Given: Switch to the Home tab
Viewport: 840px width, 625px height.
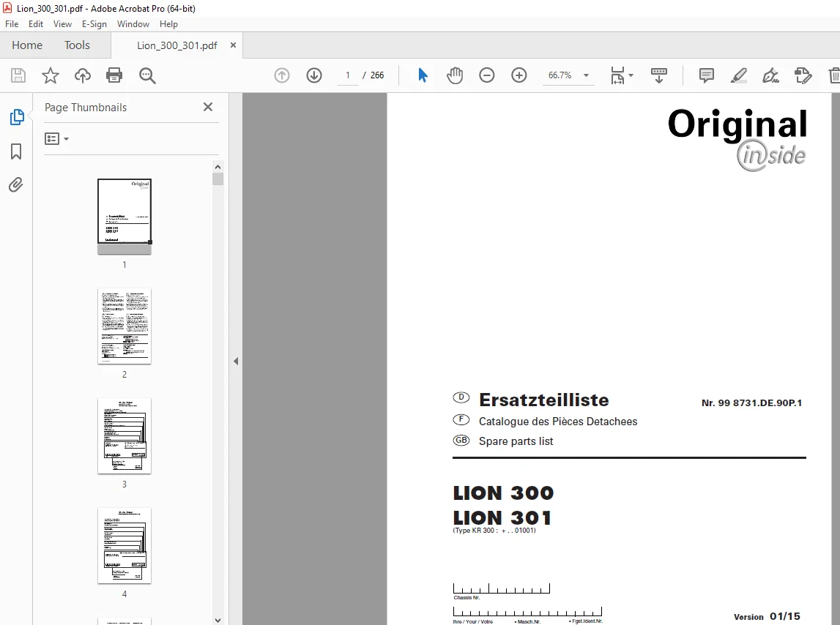Looking at the screenshot, I should click(27, 45).
